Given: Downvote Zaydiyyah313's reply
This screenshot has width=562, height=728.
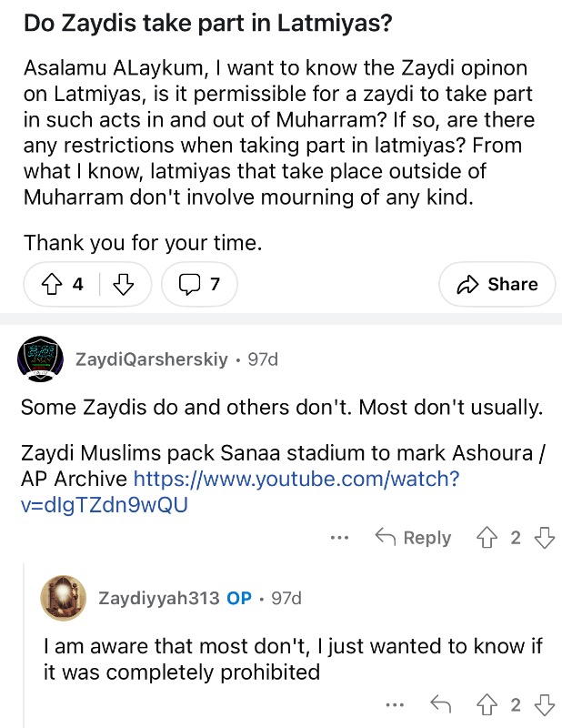Looking at the screenshot, I should [x=544, y=705].
